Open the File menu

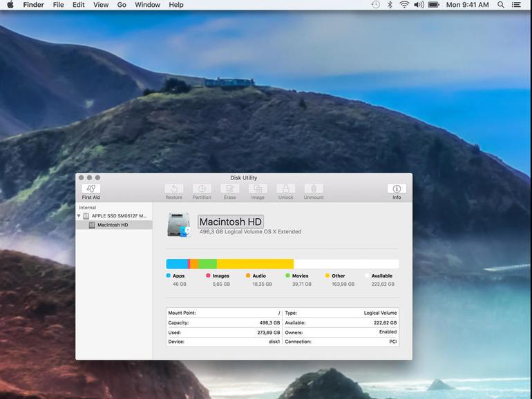point(58,5)
